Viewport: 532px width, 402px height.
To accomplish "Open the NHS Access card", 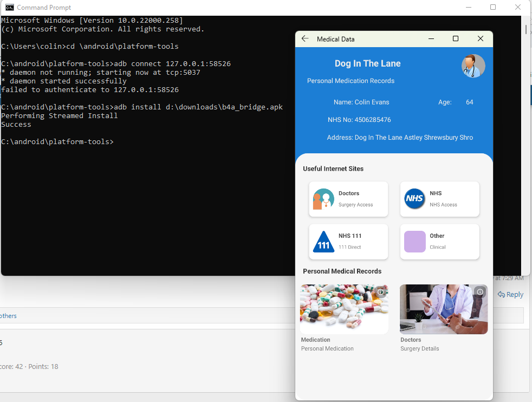I will pos(440,199).
